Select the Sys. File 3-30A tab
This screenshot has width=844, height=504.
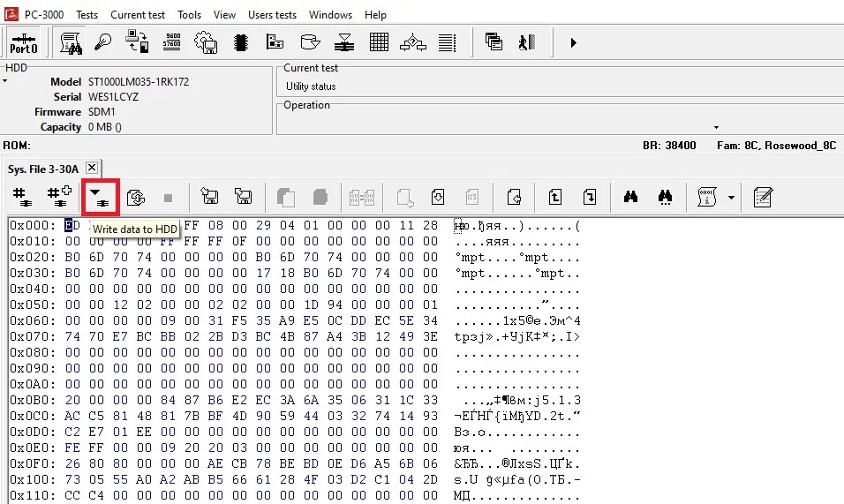click(44, 169)
